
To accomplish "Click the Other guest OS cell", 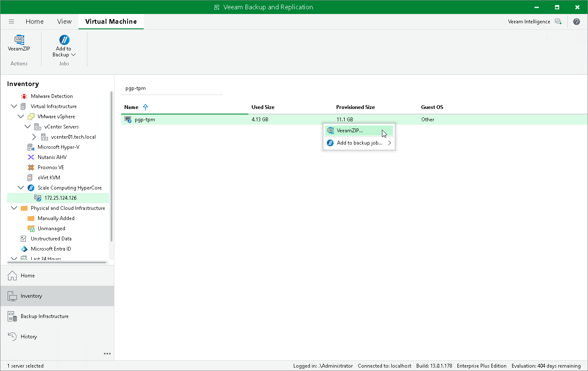I will pos(428,120).
